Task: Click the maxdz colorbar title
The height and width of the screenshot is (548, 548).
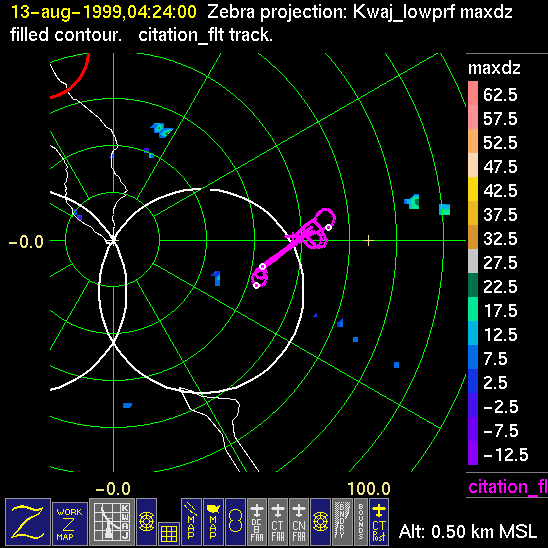Action: pyautogui.click(x=494, y=68)
